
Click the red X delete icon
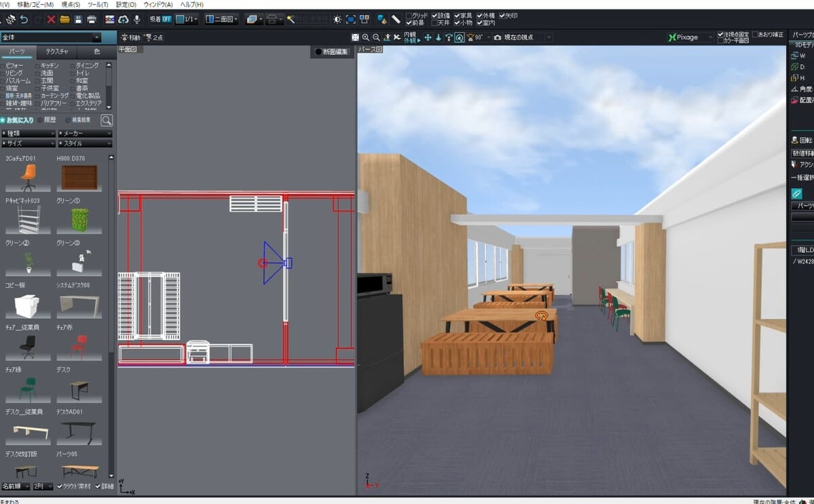pyautogui.click(x=51, y=19)
